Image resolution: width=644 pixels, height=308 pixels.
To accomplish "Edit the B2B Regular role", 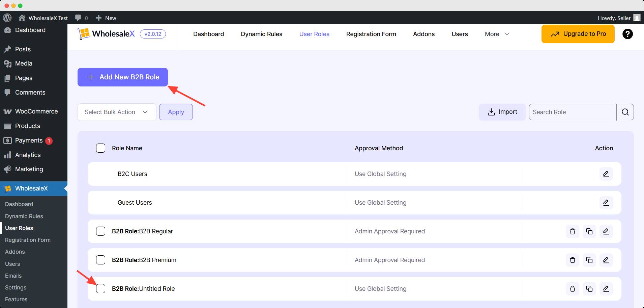I will pos(606,231).
